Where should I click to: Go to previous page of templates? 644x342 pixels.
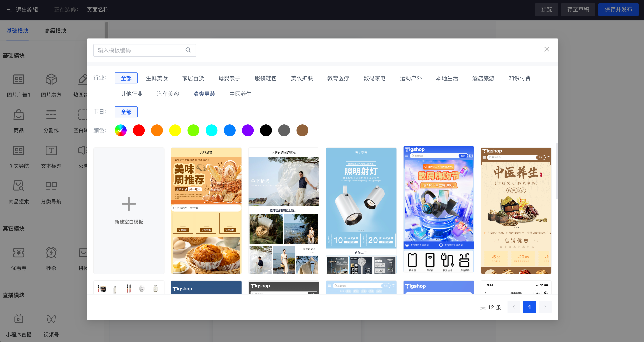tap(513, 307)
